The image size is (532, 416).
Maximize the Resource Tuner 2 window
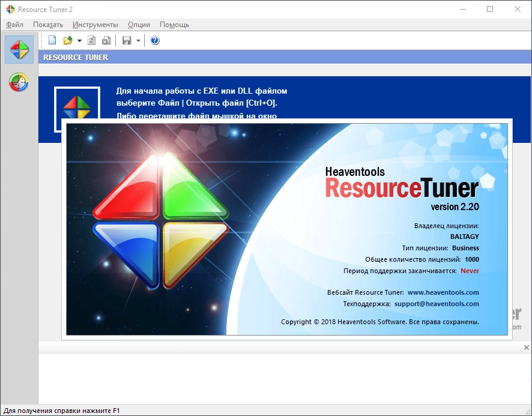coord(490,9)
